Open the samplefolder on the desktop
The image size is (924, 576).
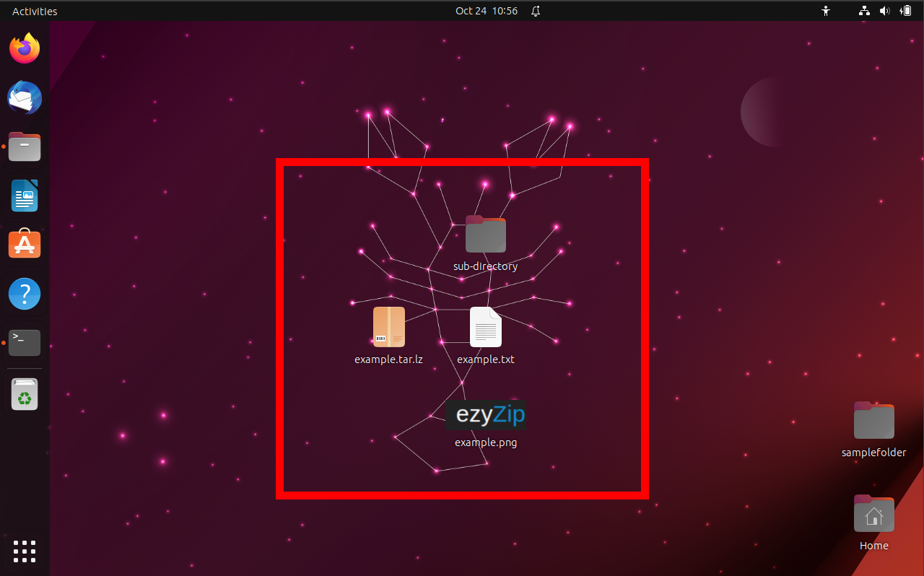(873, 419)
